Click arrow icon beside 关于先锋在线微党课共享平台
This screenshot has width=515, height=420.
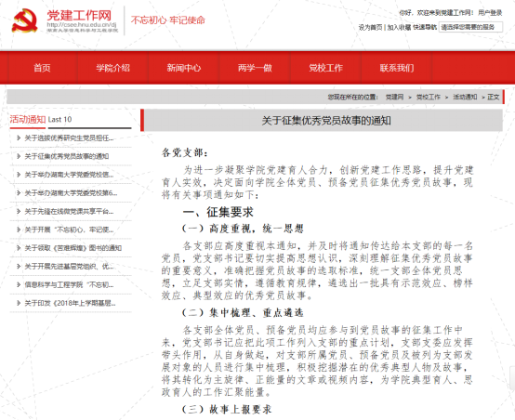(x=19, y=211)
